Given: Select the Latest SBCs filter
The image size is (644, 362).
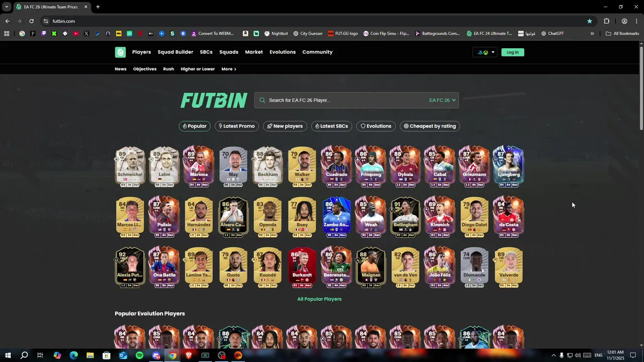Looking at the screenshot, I should tap(332, 126).
